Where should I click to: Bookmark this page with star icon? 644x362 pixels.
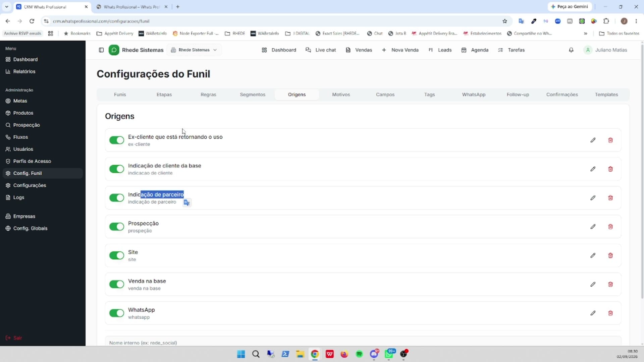[505, 21]
